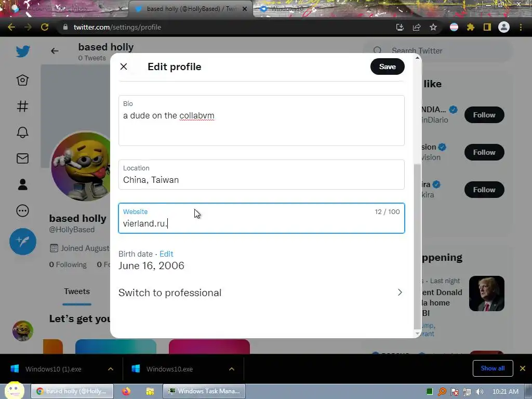Open the Trump news thumbnail

(x=486, y=294)
